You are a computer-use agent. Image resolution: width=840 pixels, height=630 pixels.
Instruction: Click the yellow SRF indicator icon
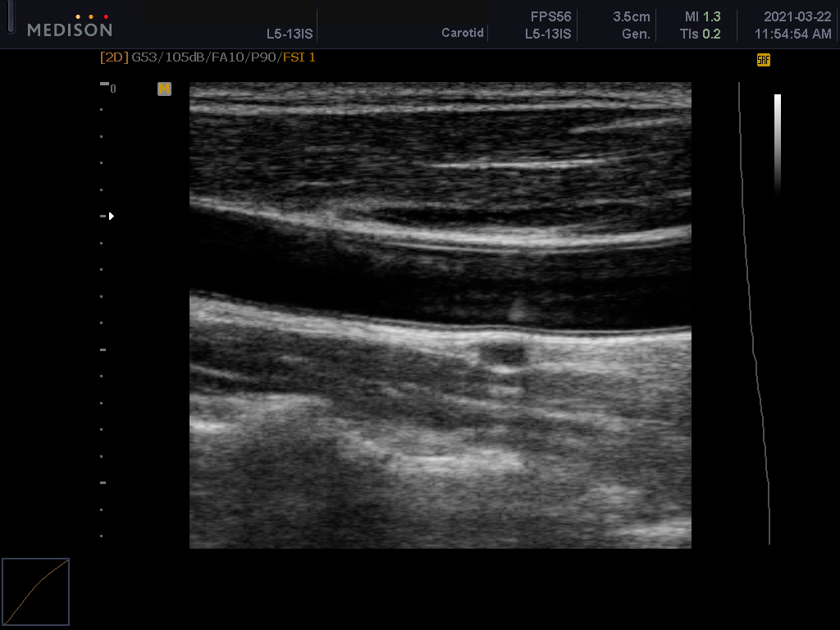click(763, 60)
